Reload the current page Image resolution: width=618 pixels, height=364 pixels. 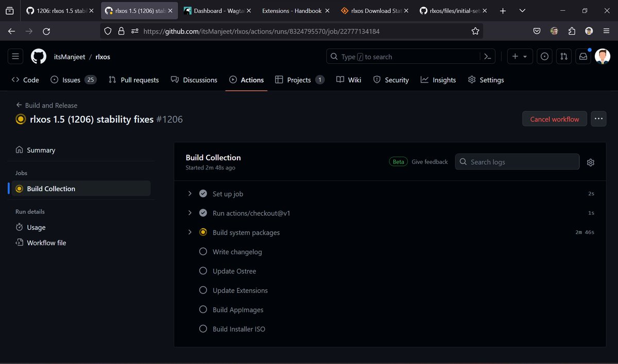(46, 31)
